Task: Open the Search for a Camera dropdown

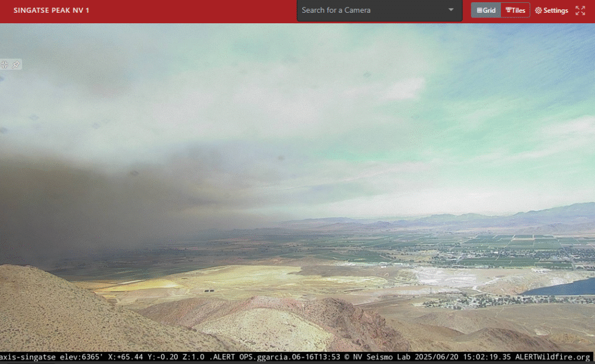Action: 379,10
